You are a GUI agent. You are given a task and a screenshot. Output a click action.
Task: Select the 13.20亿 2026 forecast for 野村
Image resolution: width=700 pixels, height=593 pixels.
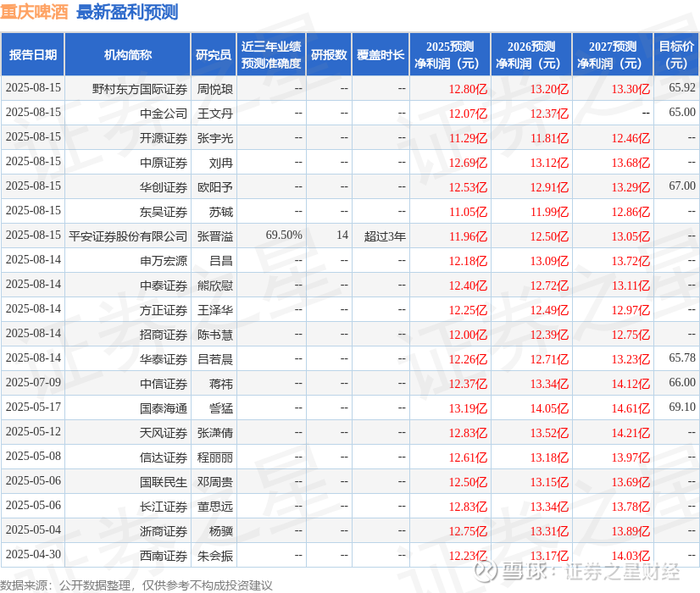click(x=549, y=89)
